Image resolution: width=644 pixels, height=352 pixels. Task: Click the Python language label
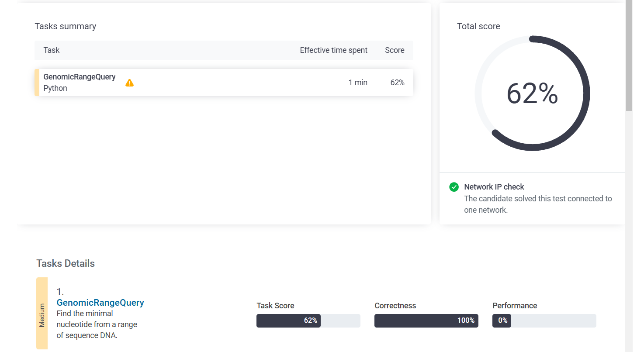coord(55,88)
